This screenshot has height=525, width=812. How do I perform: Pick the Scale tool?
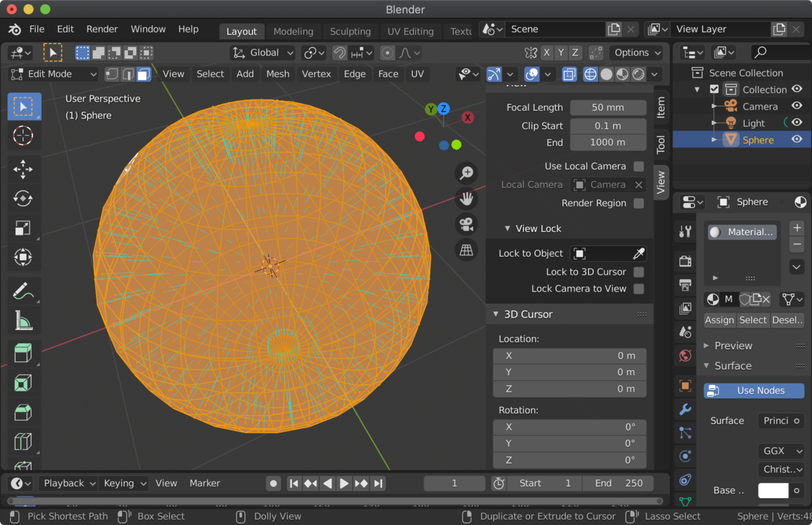[x=24, y=228]
